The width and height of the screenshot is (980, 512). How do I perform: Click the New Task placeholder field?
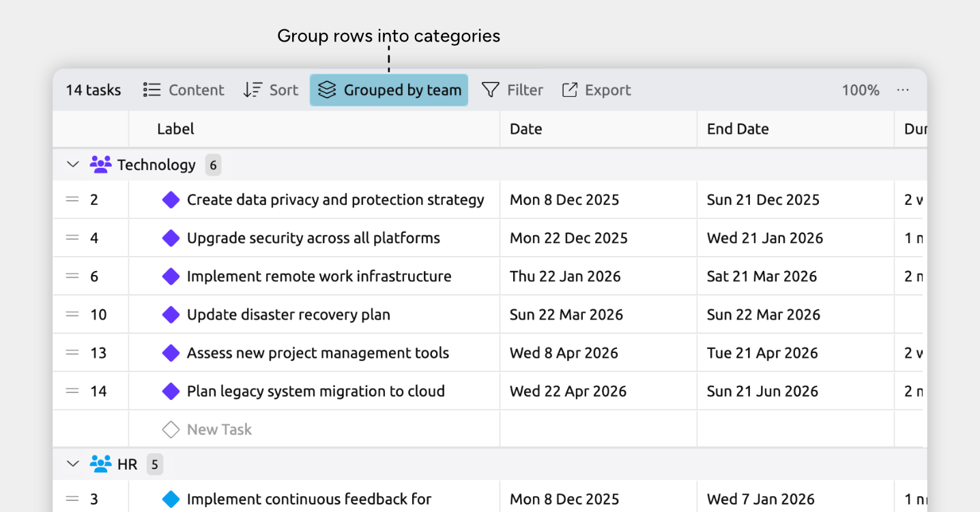click(219, 429)
